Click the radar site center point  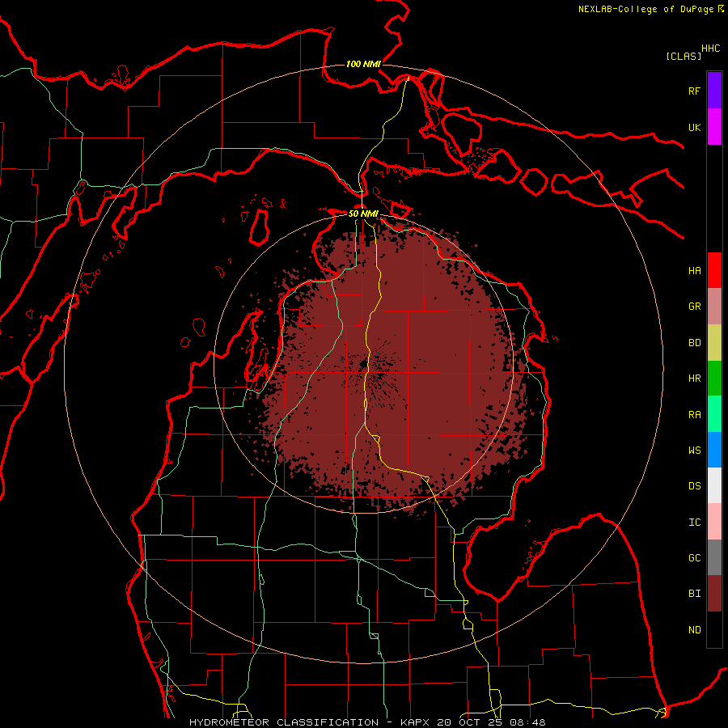pyautogui.click(x=363, y=363)
